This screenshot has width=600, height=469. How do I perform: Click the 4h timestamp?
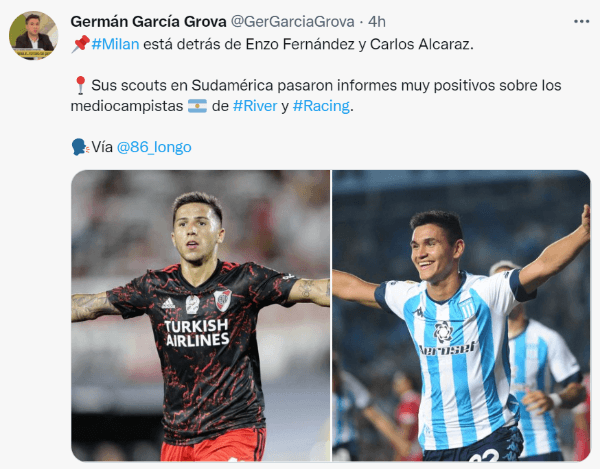point(377,22)
